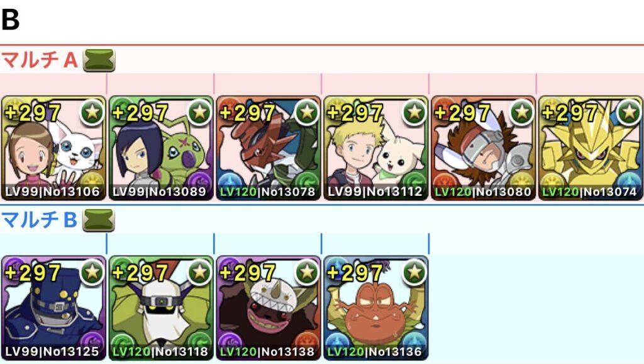
Task: Select monster card No13089
Action: pyautogui.click(x=161, y=148)
